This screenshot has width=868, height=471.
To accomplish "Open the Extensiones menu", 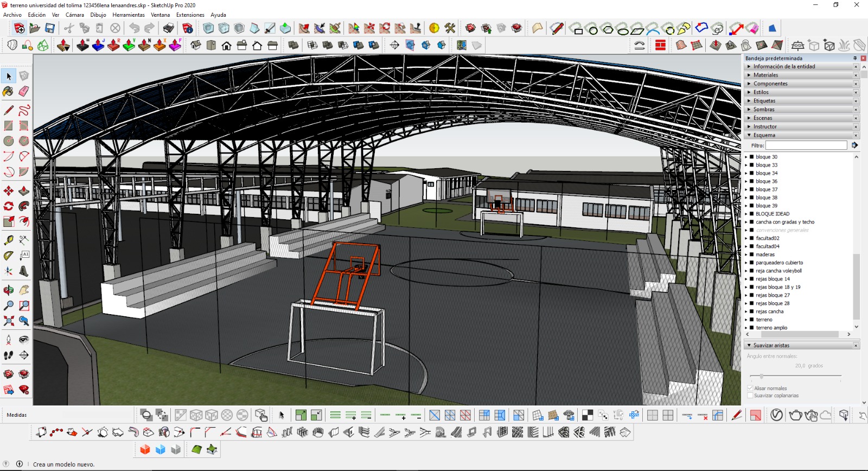I will [x=190, y=15].
